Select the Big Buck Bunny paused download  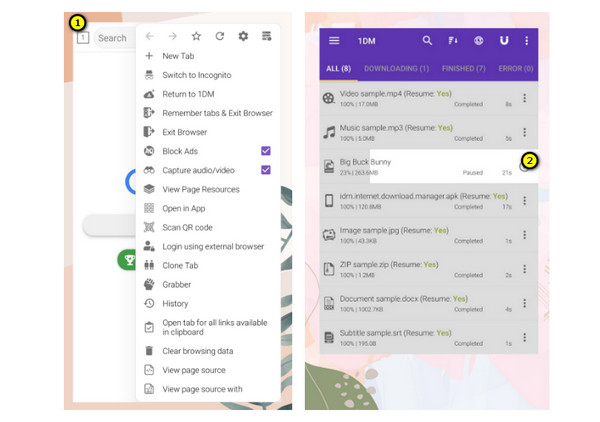pos(429,166)
